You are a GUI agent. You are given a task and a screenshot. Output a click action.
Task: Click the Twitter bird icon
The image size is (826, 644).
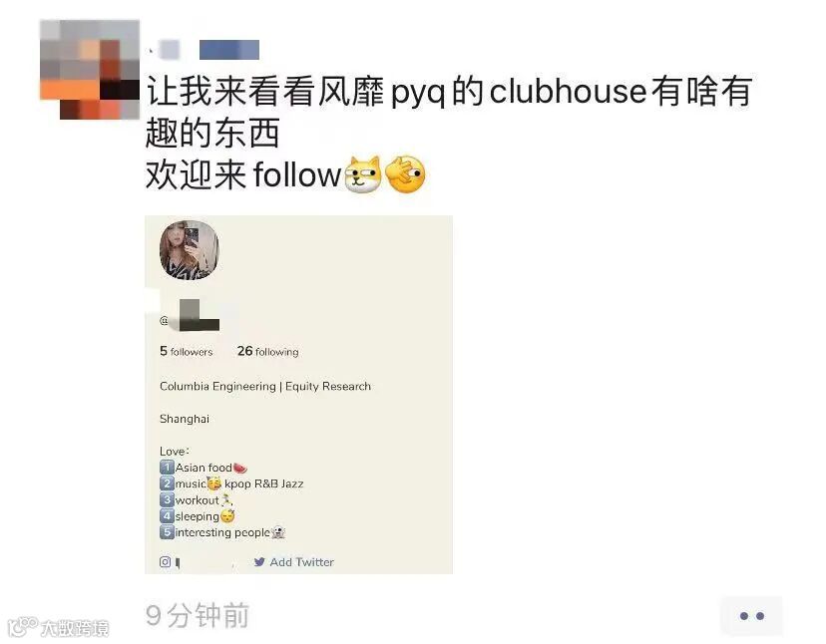click(x=259, y=562)
